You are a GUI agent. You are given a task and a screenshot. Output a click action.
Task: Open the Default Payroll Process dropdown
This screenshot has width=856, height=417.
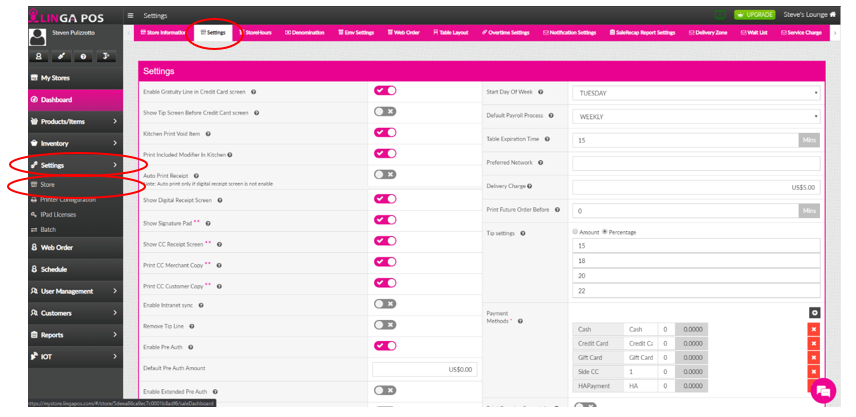696,117
